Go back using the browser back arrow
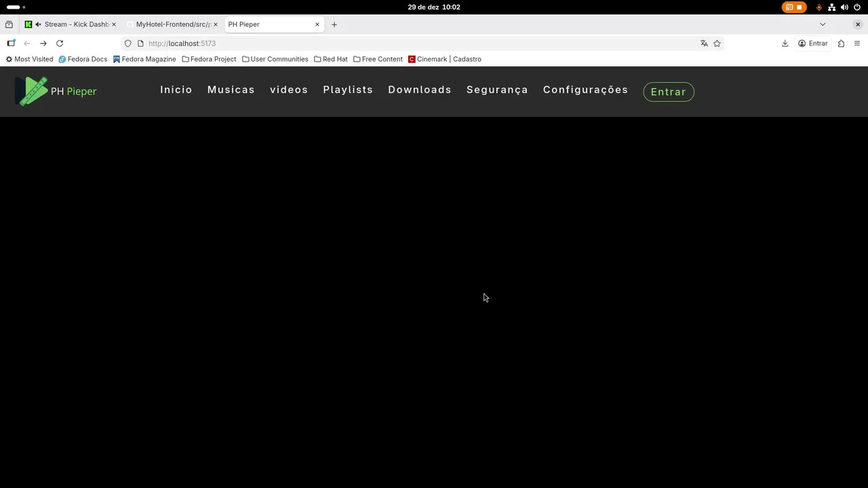 point(27,43)
